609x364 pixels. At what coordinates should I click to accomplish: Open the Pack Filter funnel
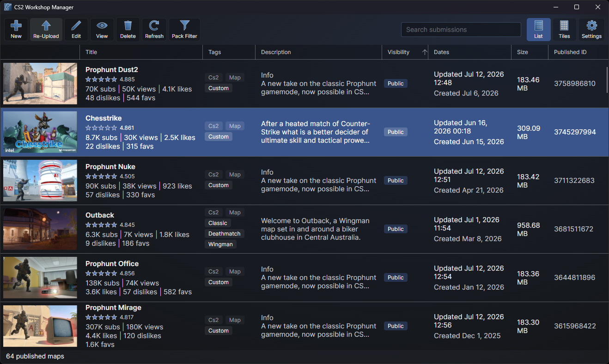click(x=184, y=30)
